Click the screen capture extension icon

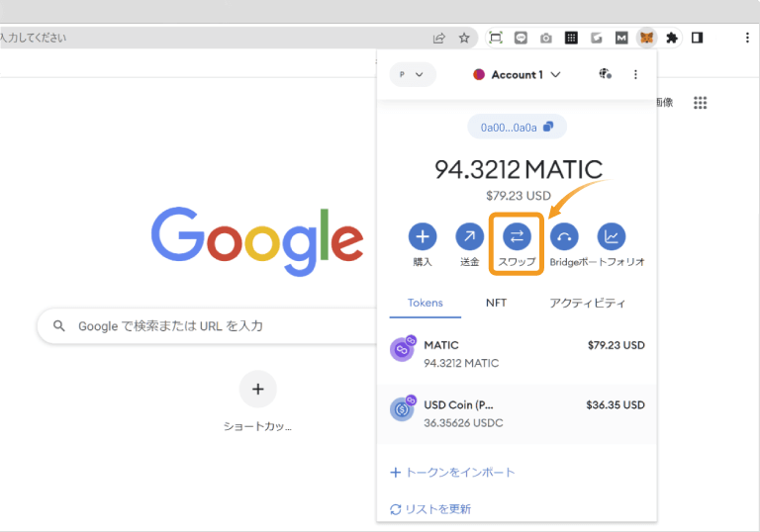coord(496,38)
